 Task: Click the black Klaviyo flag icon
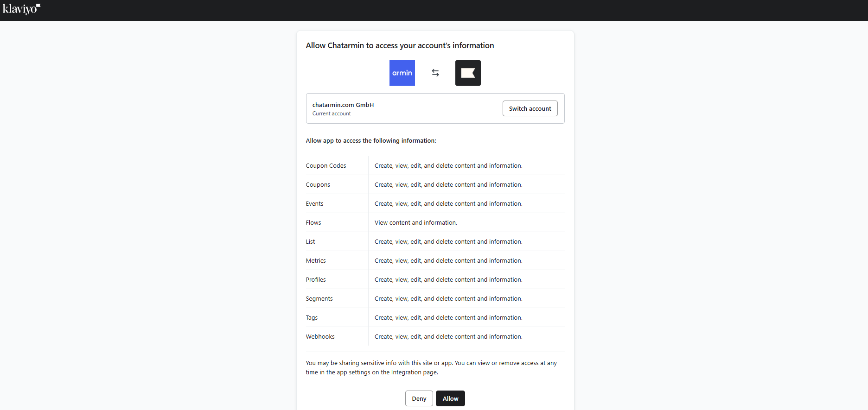pyautogui.click(x=468, y=73)
